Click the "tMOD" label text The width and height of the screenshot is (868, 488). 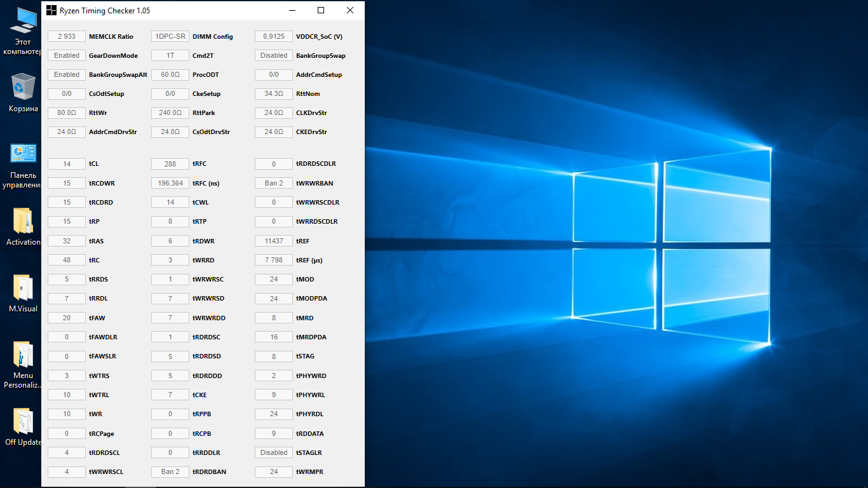click(x=305, y=280)
